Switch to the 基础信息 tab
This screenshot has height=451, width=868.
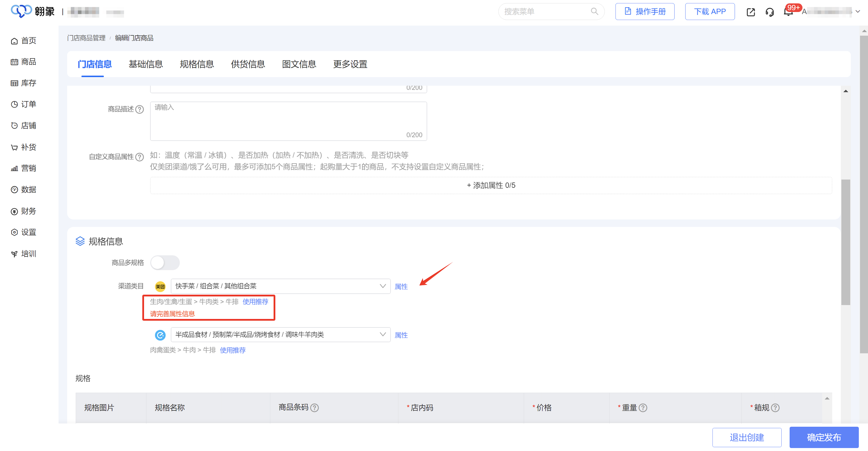pos(145,64)
